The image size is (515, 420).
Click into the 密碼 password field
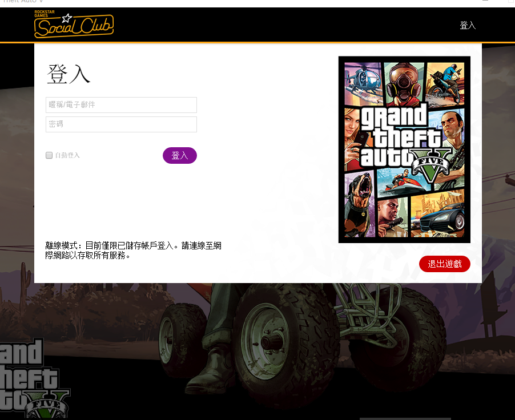pos(121,124)
